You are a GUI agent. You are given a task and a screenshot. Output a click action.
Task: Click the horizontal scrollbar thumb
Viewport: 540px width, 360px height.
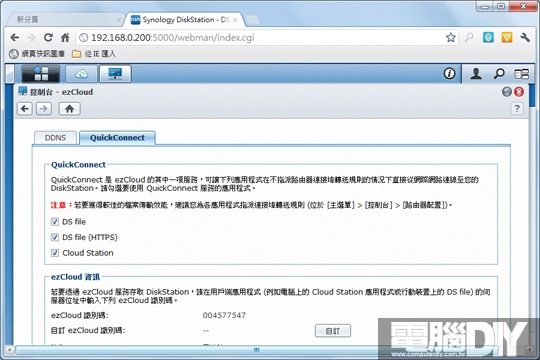(256, 350)
